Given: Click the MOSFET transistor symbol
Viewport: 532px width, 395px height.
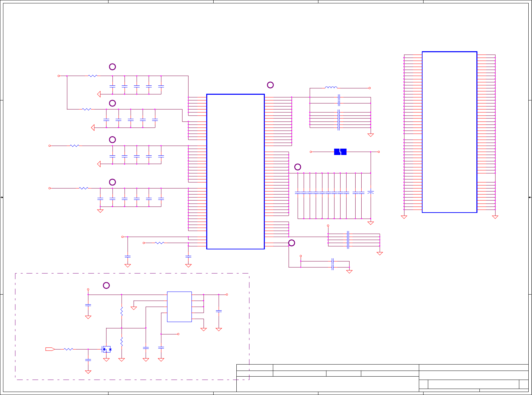Looking at the screenshot, I should tap(106, 349).
